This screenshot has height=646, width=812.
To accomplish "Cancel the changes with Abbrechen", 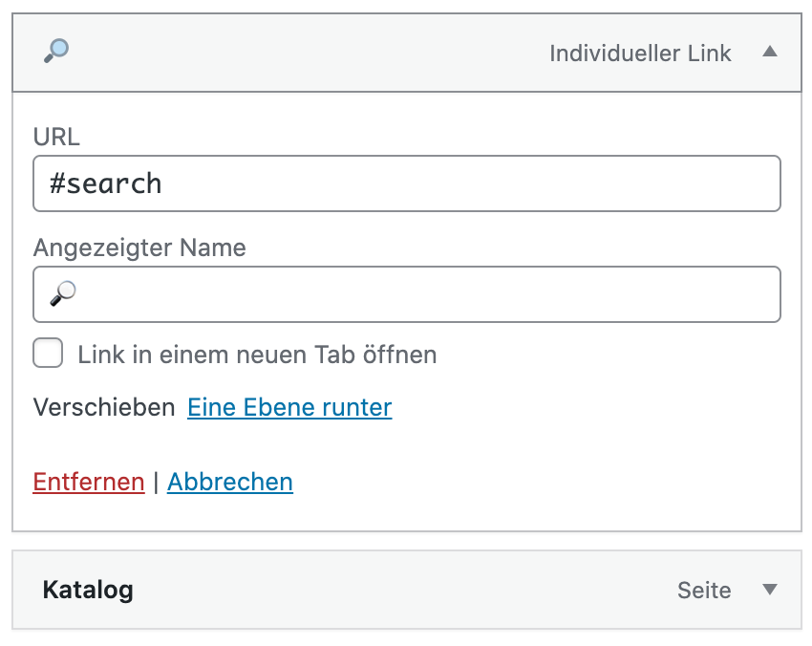I will tap(230, 482).
